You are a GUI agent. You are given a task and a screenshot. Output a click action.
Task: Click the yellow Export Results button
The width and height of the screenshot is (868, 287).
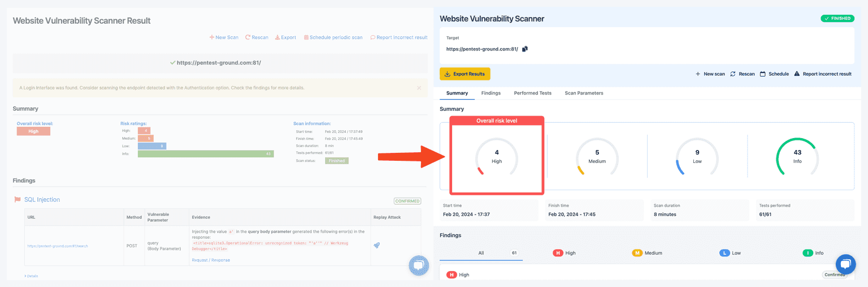click(465, 74)
